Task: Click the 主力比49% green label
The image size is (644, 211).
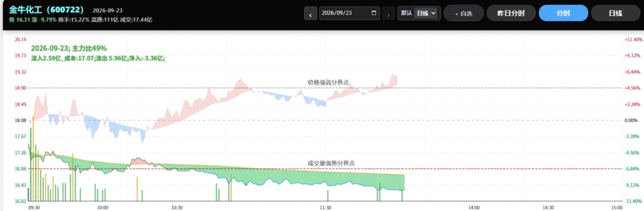Action: [89, 48]
